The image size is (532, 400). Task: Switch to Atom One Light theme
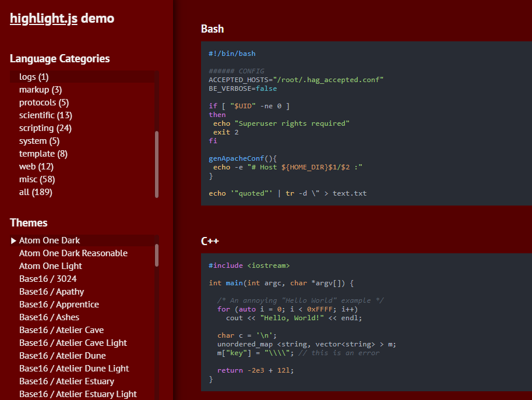click(x=51, y=266)
